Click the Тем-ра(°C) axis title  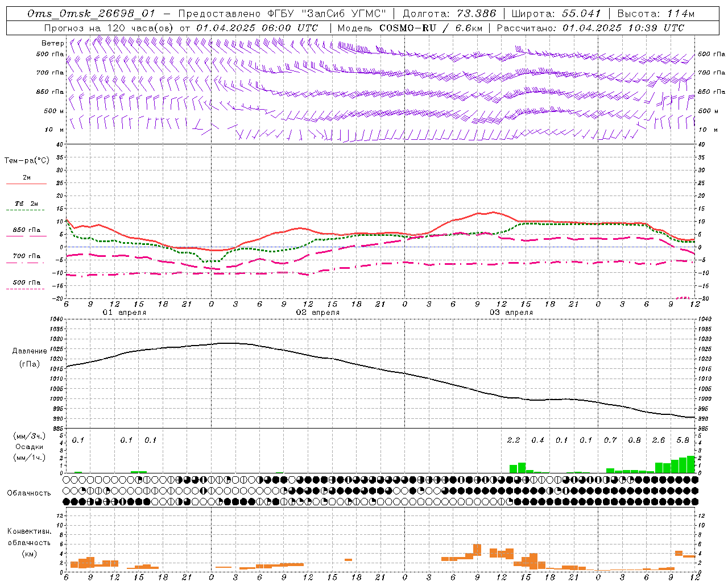(x=27, y=161)
